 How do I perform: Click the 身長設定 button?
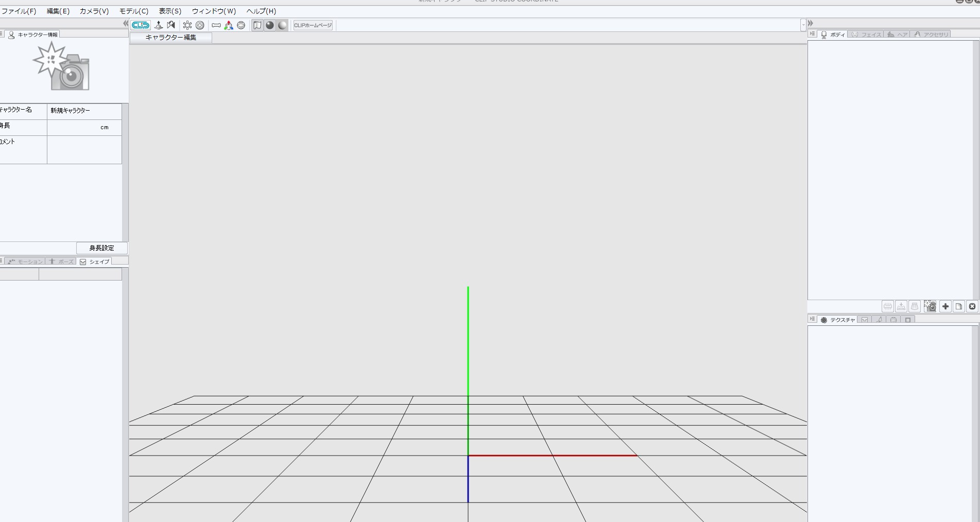point(102,248)
